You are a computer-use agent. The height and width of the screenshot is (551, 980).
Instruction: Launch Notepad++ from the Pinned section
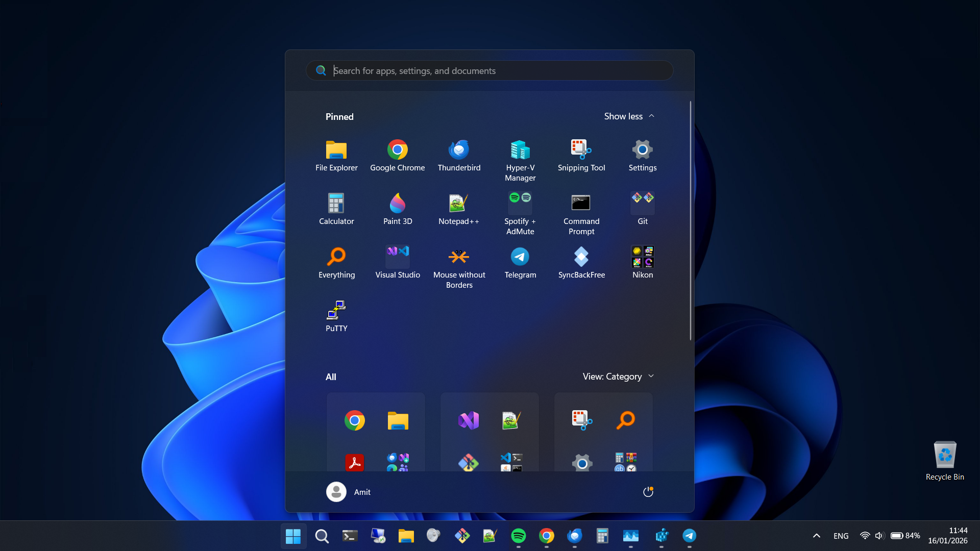click(x=459, y=209)
